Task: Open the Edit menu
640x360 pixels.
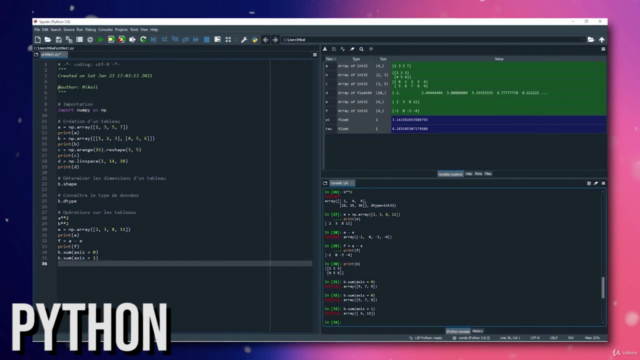Action: click(x=45, y=30)
